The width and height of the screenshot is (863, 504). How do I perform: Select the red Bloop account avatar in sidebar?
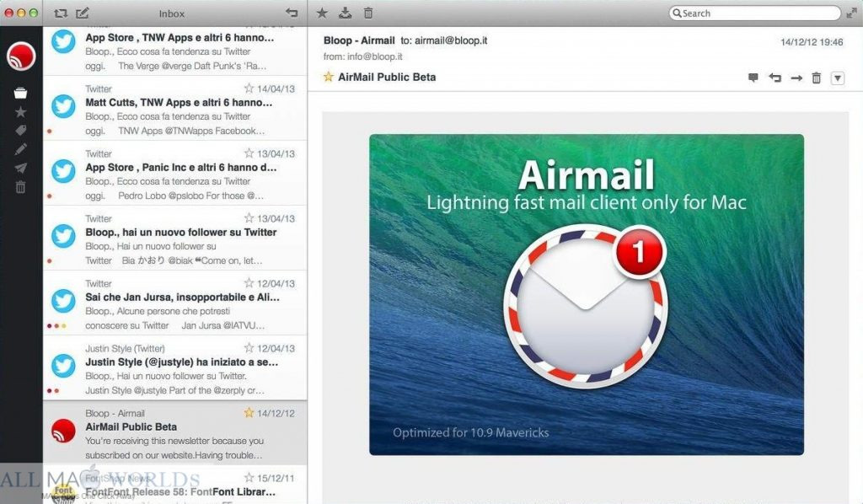point(21,56)
